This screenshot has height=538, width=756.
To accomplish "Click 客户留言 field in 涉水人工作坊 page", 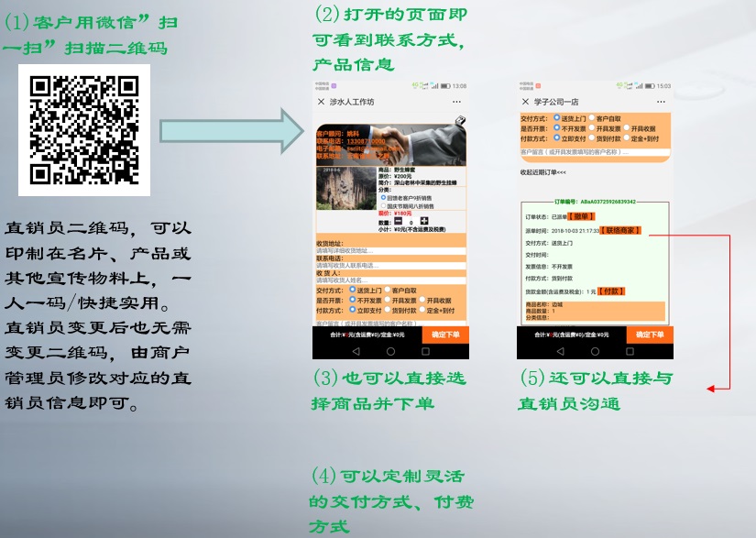I will point(391,323).
